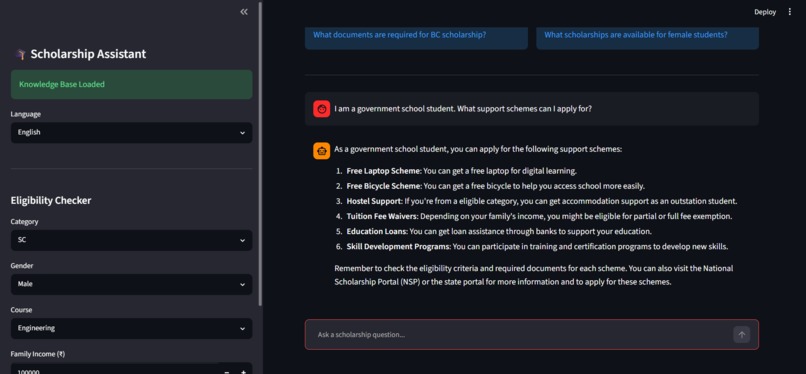
Task: Click the red user avatar icon
Action: (321, 109)
